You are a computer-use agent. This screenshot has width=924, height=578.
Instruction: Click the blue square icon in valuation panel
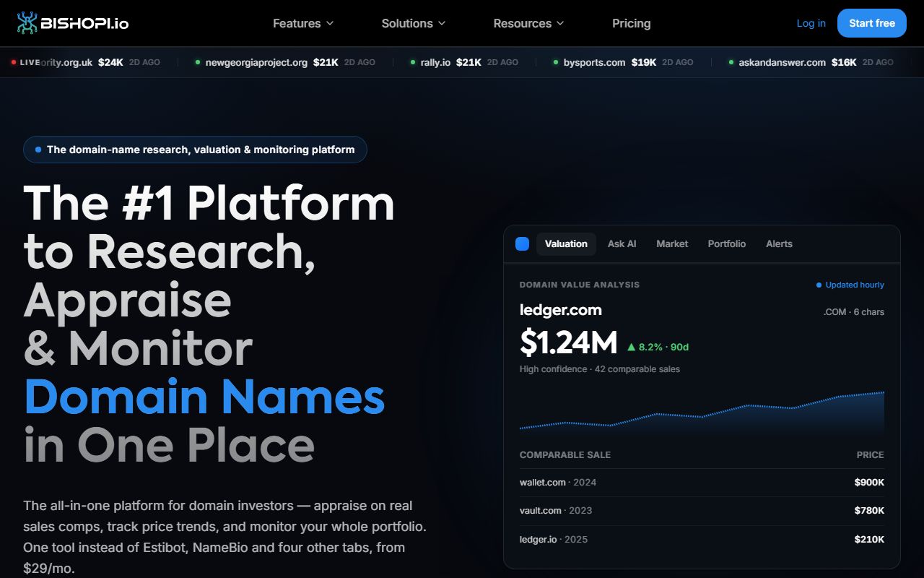pos(522,244)
